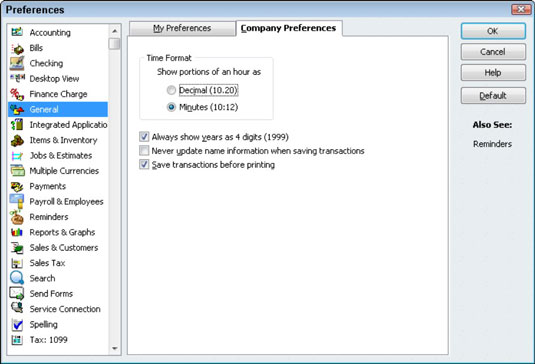The image size is (535, 364).
Task: Select Send Forms label in the list
Action: (51, 294)
